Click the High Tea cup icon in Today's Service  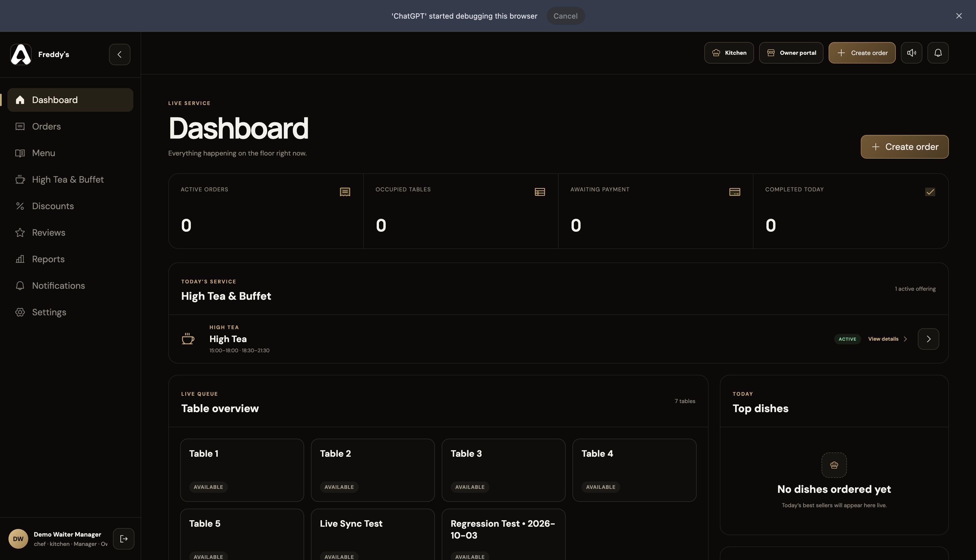click(x=188, y=339)
